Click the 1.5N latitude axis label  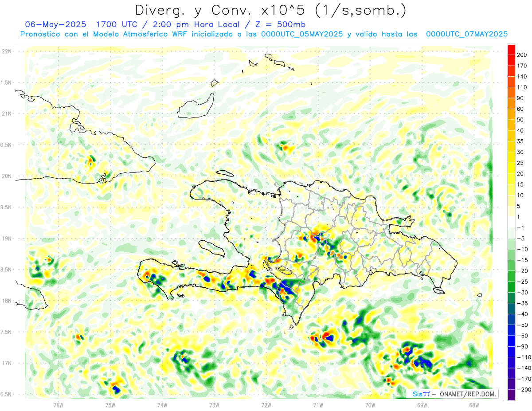(x=6, y=82)
